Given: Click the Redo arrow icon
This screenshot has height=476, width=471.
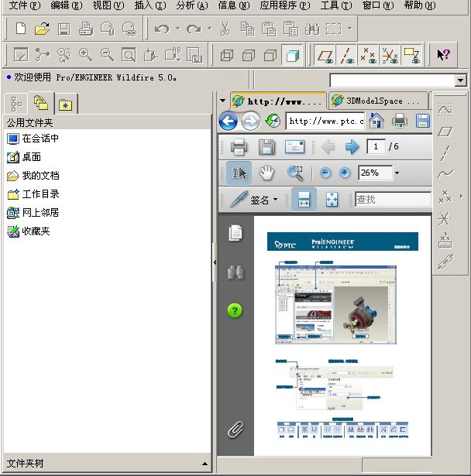Looking at the screenshot, I should click(194, 29).
